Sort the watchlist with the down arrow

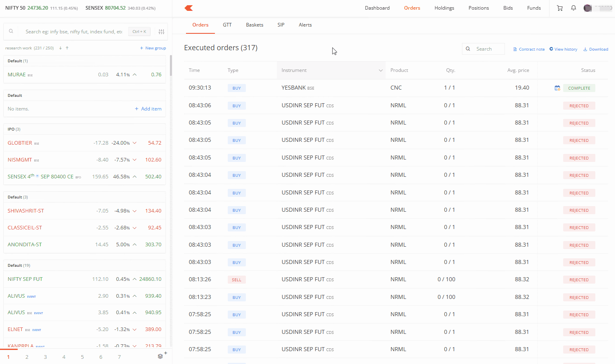pyautogui.click(x=60, y=48)
